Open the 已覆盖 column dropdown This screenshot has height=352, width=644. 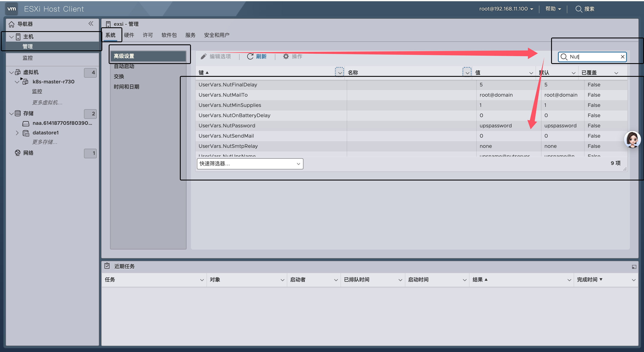616,73
